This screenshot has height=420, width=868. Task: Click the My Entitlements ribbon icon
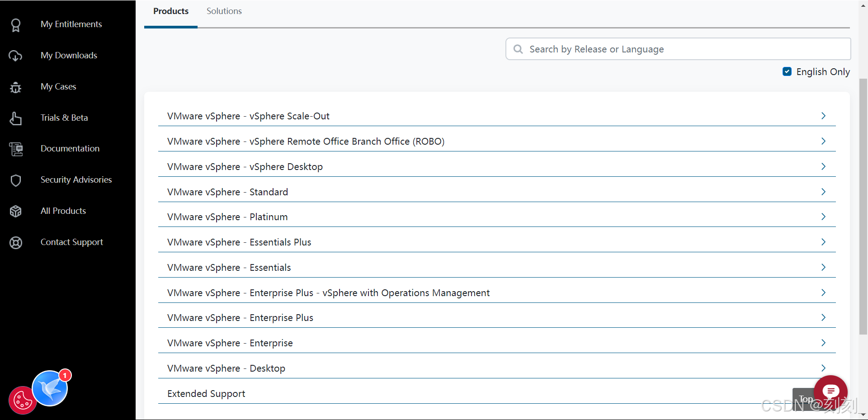click(x=16, y=25)
